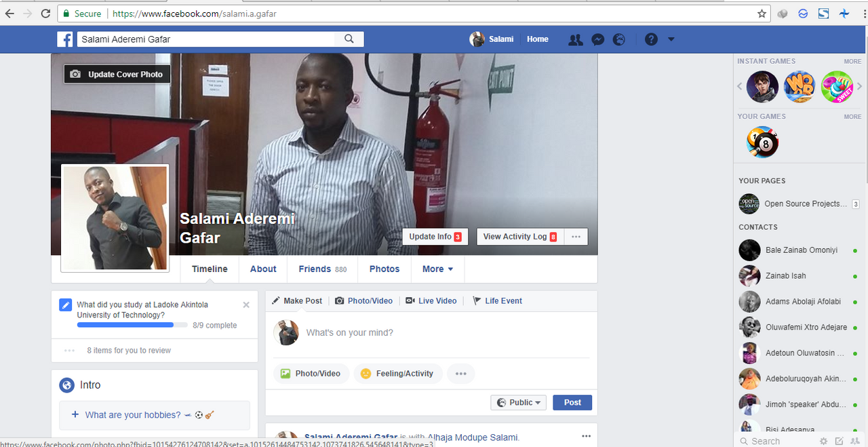Bookmark this page with star icon
This screenshot has width=868, height=447.
click(x=762, y=14)
